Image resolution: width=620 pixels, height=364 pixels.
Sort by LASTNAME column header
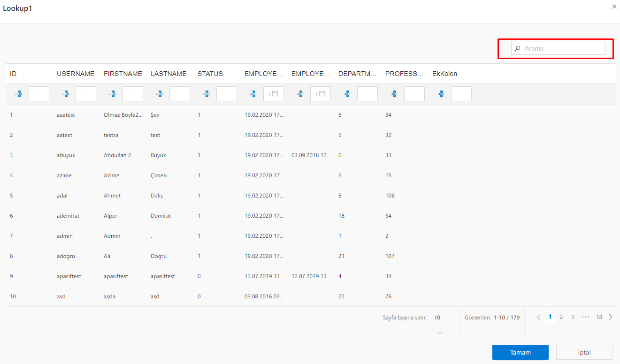[x=168, y=74]
